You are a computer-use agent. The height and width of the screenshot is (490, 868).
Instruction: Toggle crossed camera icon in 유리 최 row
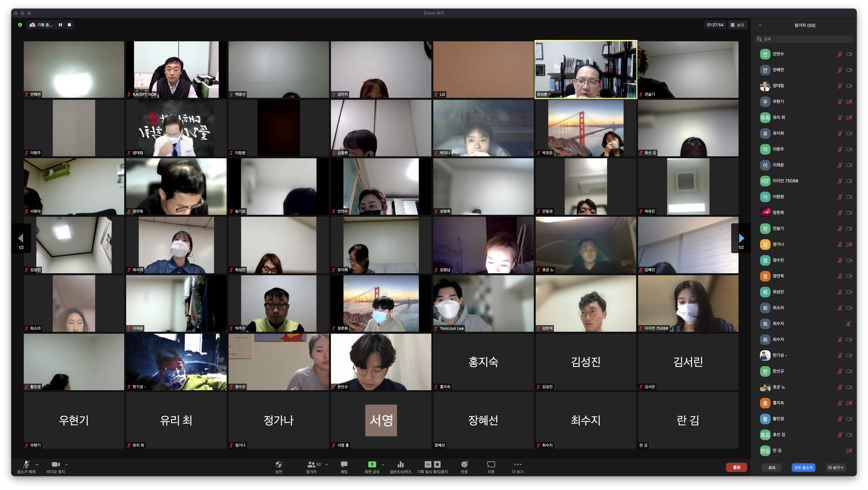[849, 117]
